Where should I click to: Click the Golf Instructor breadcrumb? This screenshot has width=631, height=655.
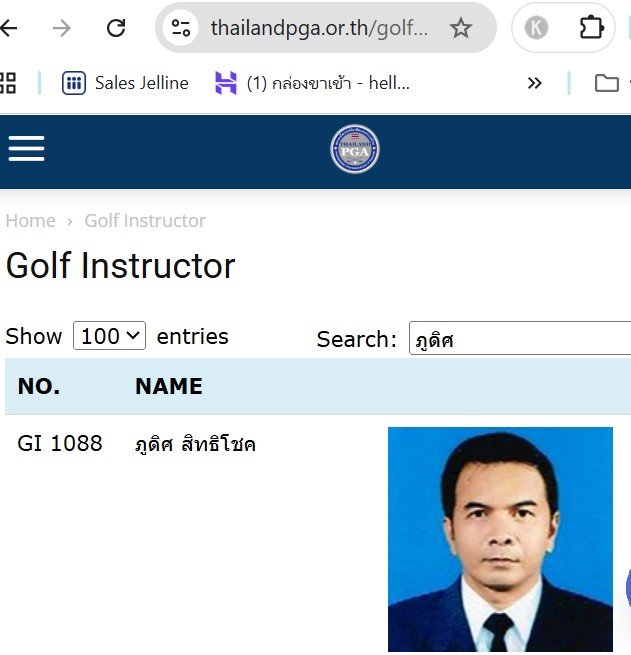145,221
